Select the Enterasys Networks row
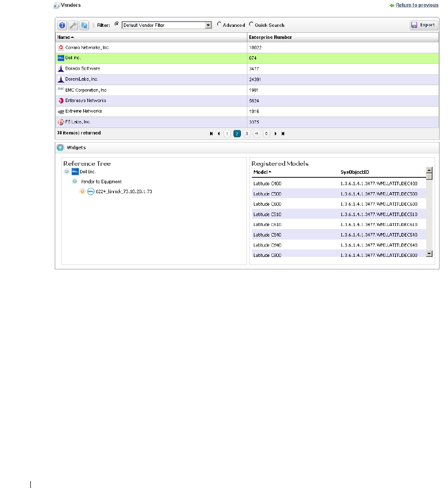Viewport: 448px width, 488px height. (x=247, y=101)
